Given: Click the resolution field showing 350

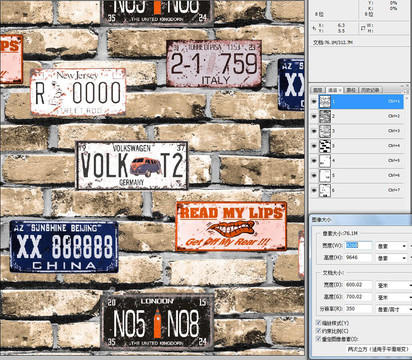Looking at the screenshot, I should 358,309.
